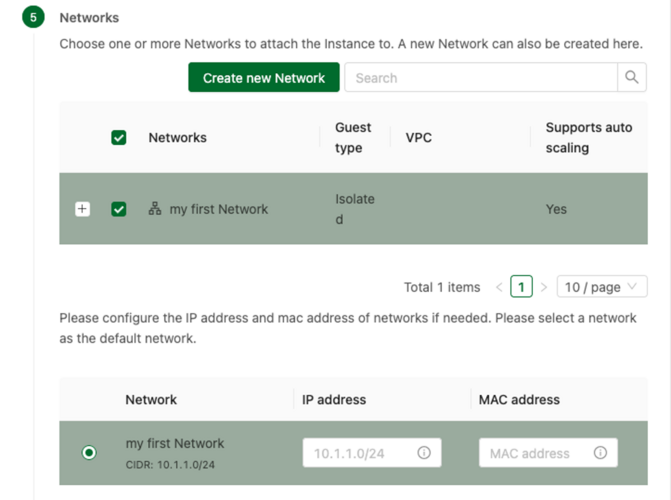Click the step 5 Networks circle badge
The image size is (671, 500).
click(x=33, y=17)
